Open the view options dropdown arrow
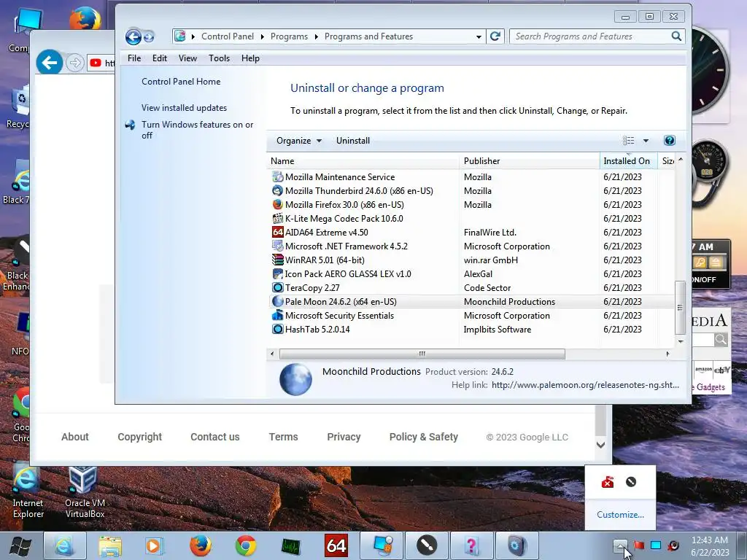This screenshot has width=747, height=560. (x=646, y=141)
